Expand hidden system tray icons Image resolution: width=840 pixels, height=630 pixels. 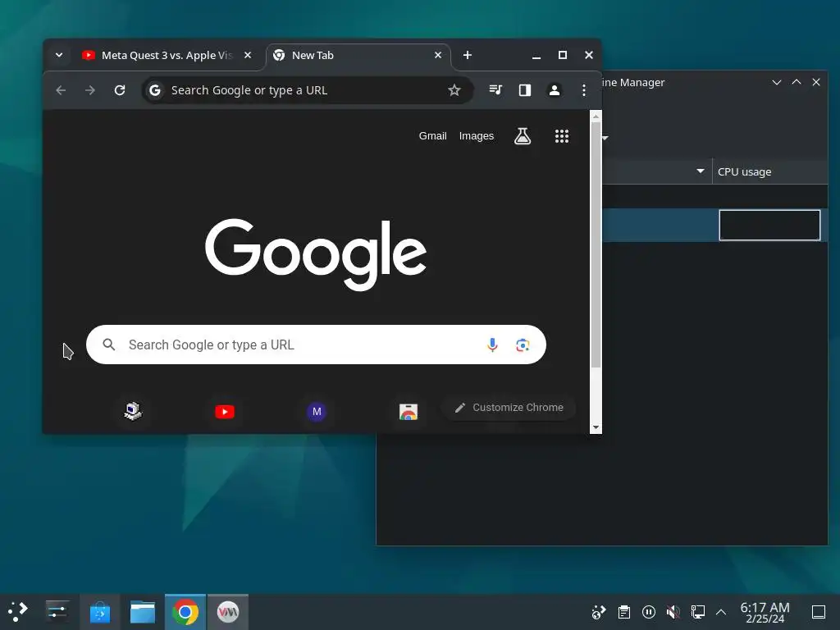click(x=721, y=612)
